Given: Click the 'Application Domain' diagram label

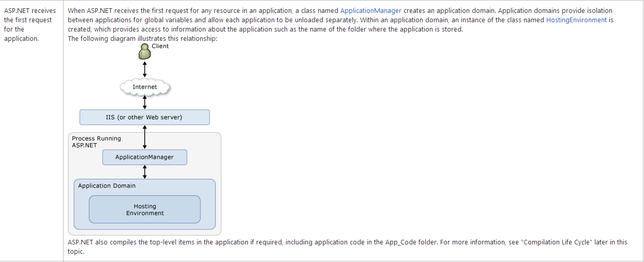Looking at the screenshot, I should coord(107,186).
